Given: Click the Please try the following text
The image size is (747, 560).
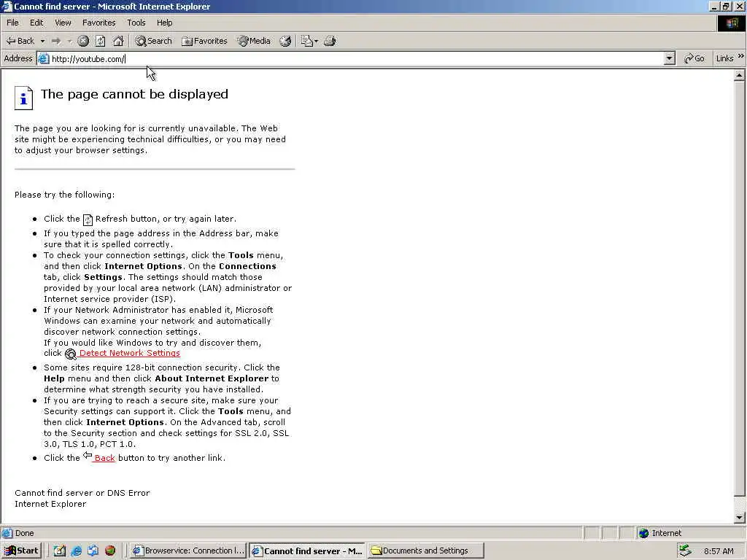Looking at the screenshot, I should tap(64, 194).
